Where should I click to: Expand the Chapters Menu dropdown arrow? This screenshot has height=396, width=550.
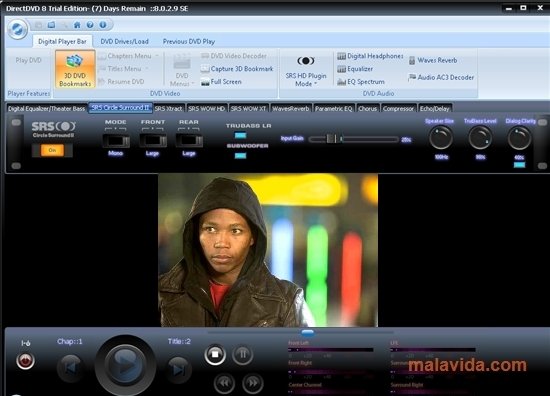point(157,56)
